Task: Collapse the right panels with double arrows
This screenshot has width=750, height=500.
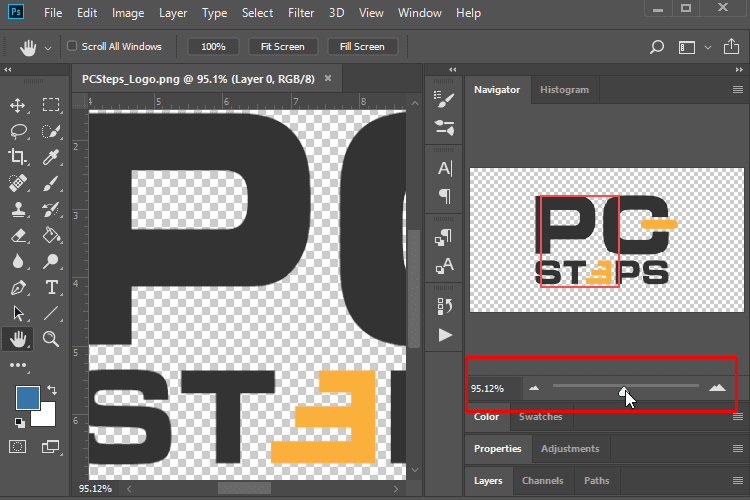Action: 739,69
